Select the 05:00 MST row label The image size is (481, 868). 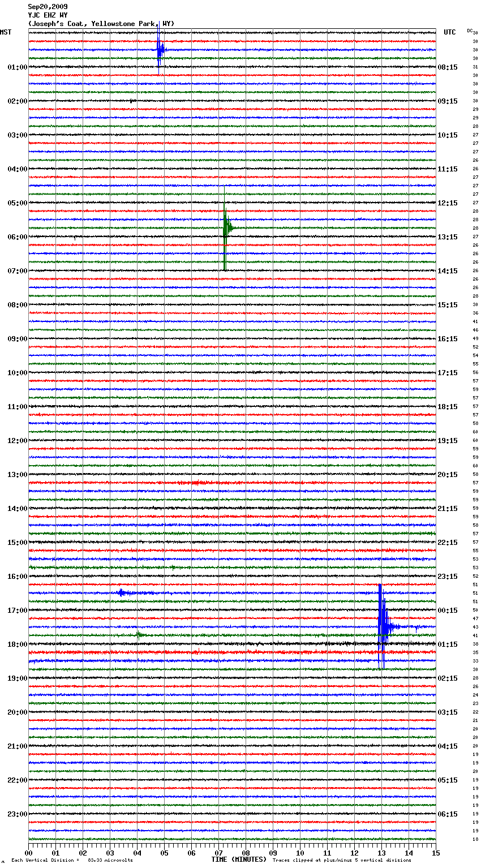[x=17, y=203]
